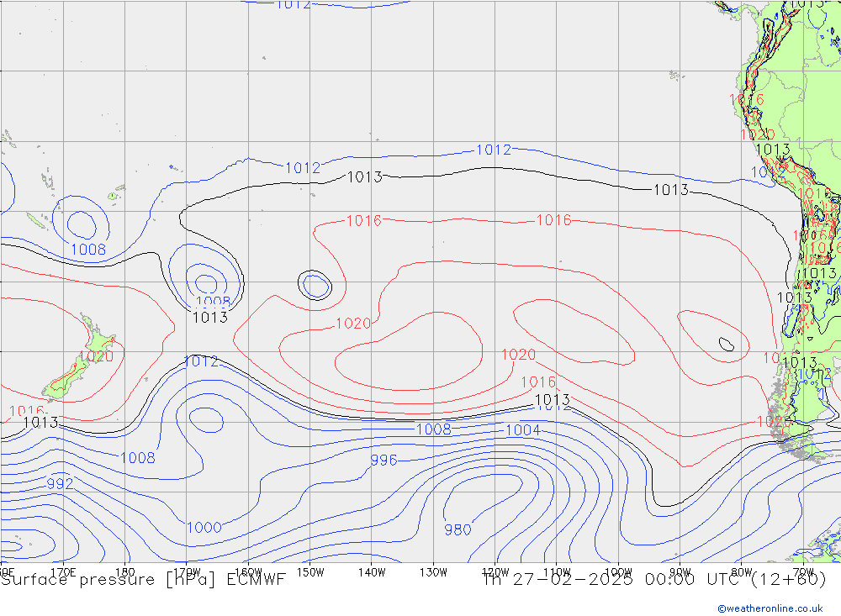Click the 996 isobar label
The width and height of the screenshot is (841, 616).
(384, 460)
